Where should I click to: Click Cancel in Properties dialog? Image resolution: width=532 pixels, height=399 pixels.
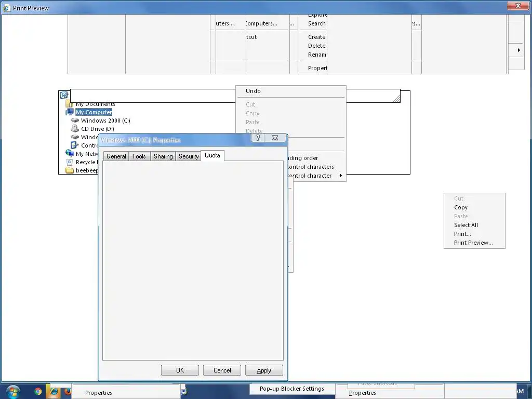coord(222,370)
